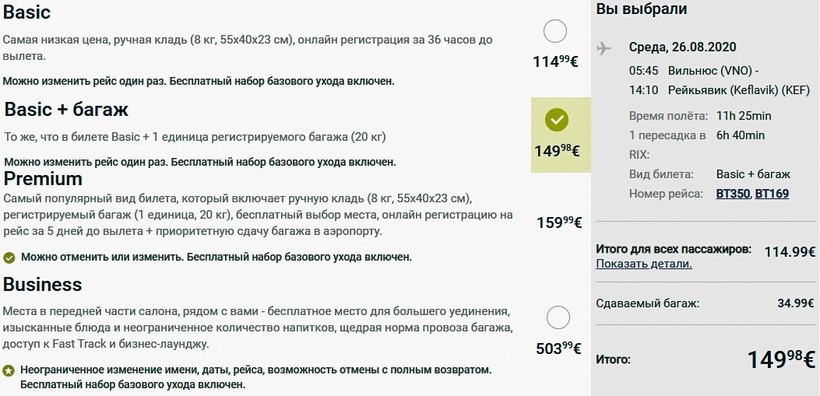
Task: Choose the Premium fare price 159.99€
Action: (559, 222)
